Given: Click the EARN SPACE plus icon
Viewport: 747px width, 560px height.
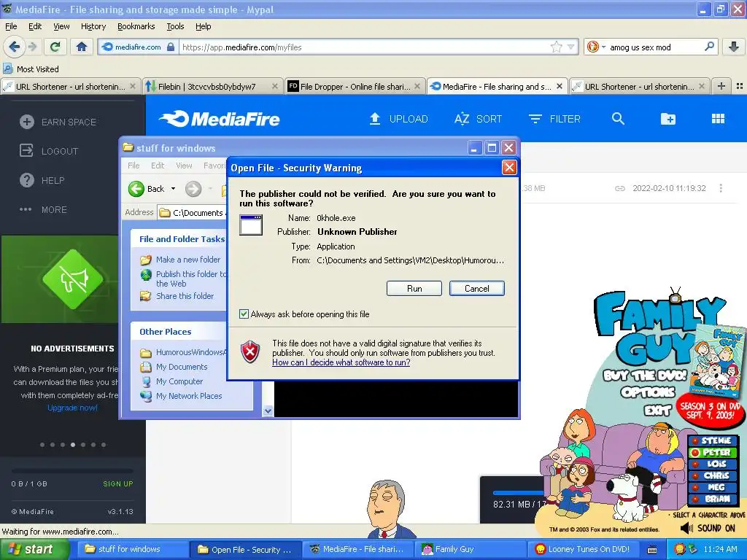Looking at the screenshot, I should click(x=27, y=122).
